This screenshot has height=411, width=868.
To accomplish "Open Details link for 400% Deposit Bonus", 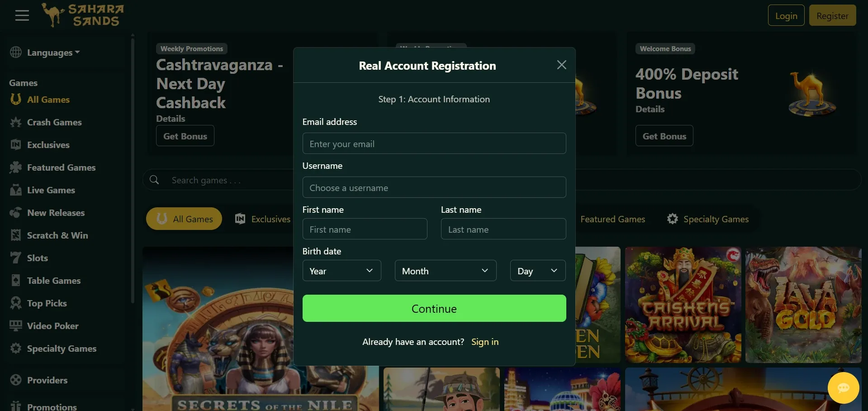I will 650,109.
